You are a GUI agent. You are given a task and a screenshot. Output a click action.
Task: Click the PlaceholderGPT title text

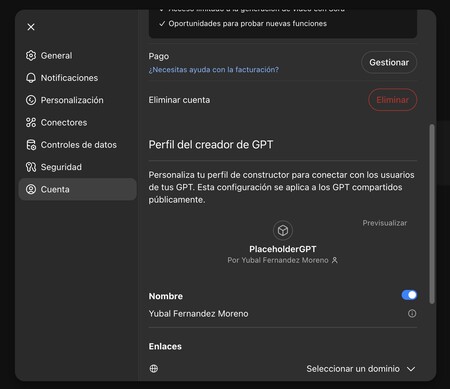(283, 249)
